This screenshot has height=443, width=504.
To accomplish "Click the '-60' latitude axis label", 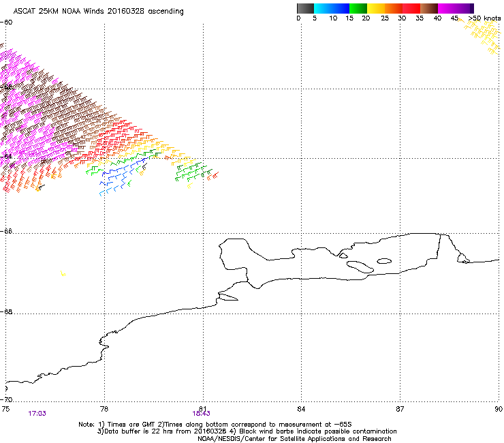I will click(x=6, y=22).
